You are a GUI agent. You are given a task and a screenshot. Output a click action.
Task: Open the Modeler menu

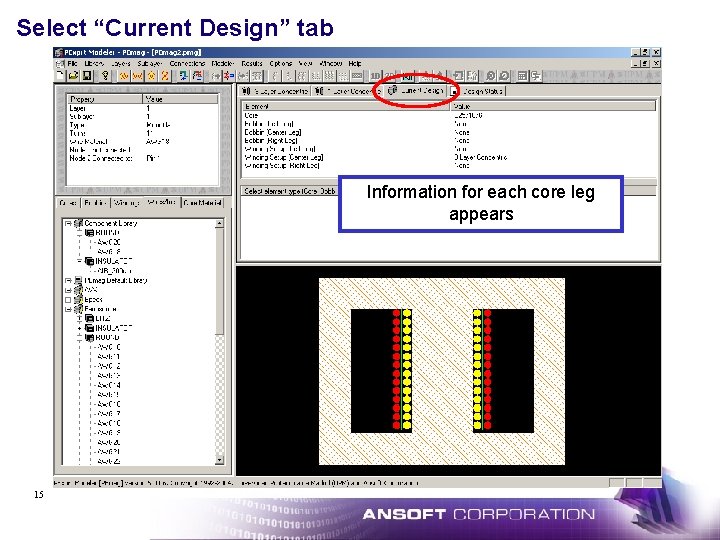(x=223, y=63)
